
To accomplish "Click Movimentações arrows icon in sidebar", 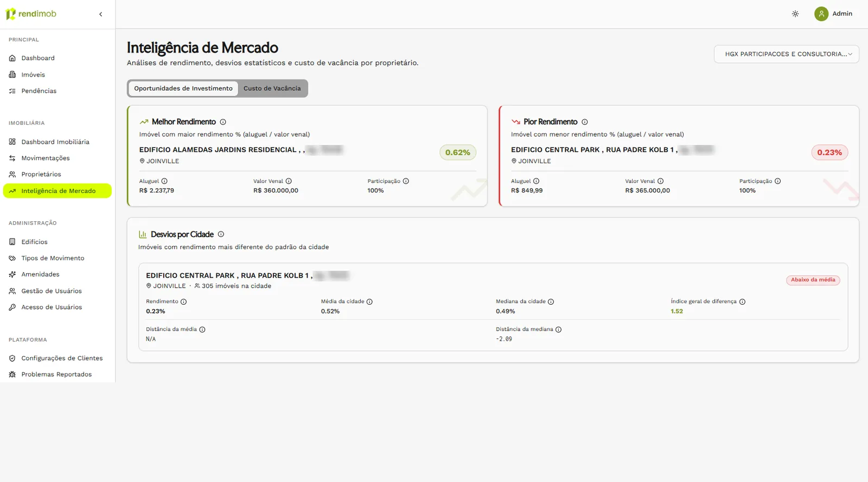I will (12, 158).
